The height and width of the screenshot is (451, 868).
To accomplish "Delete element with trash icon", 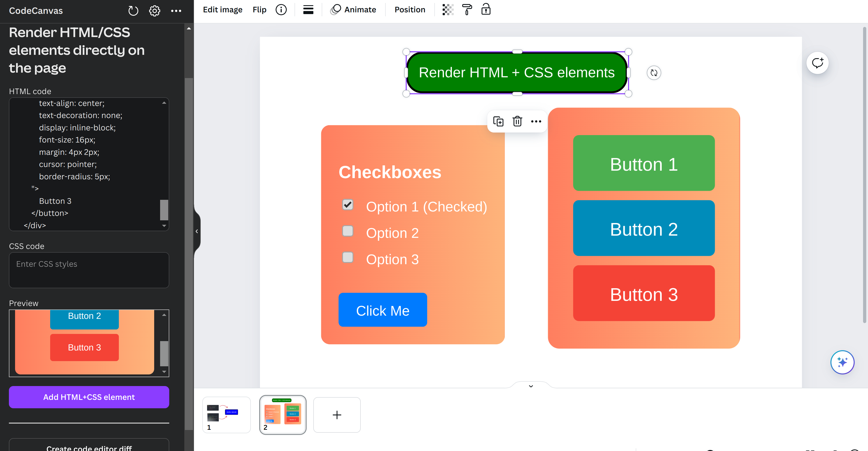I will coord(517,121).
